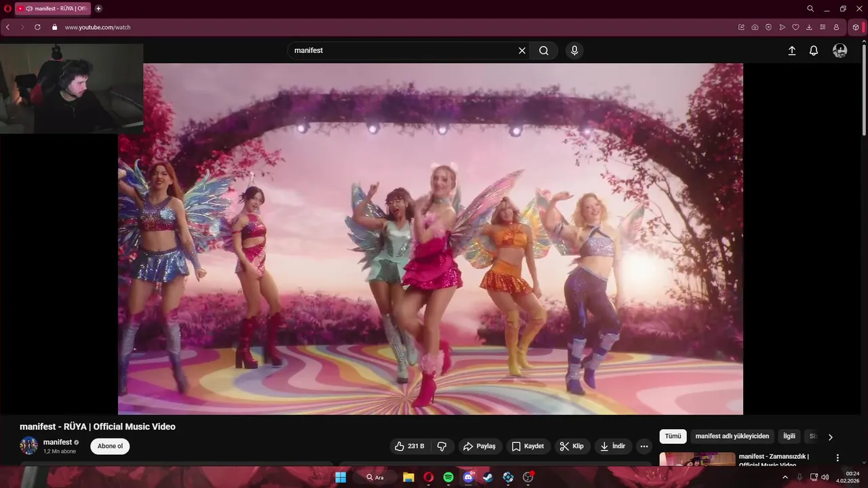The width and height of the screenshot is (868, 488).
Task: Open OBS Studio from the taskbar
Action: (528, 477)
